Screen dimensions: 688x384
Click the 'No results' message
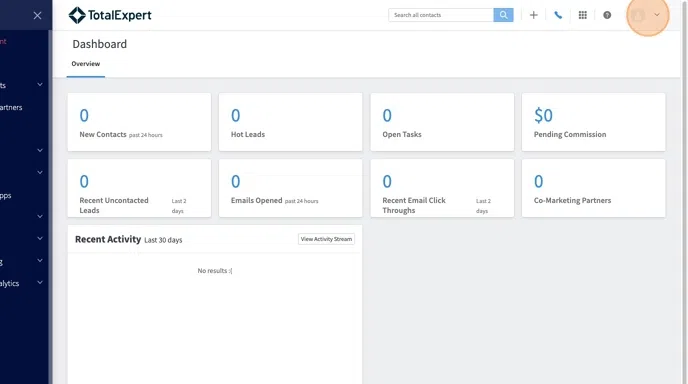click(x=215, y=271)
